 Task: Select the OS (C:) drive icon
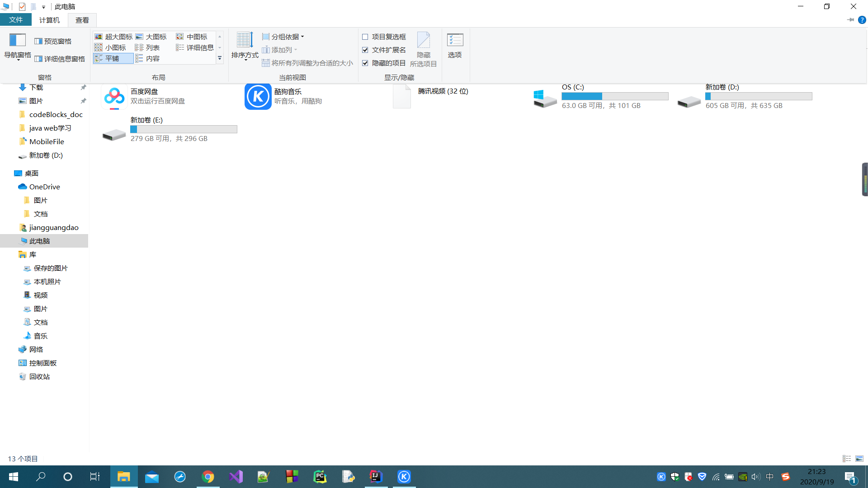pos(545,98)
